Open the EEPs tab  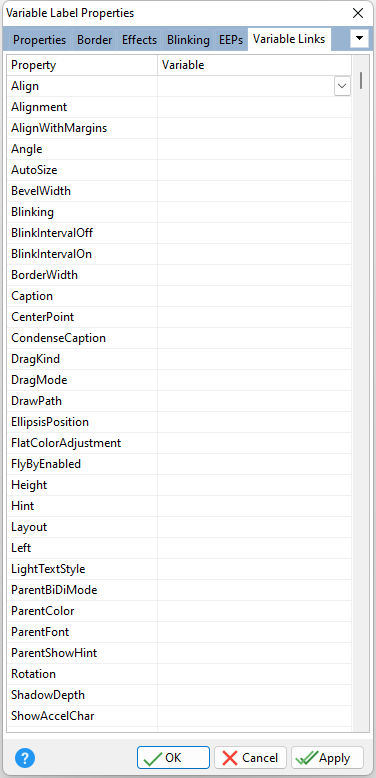coord(231,40)
